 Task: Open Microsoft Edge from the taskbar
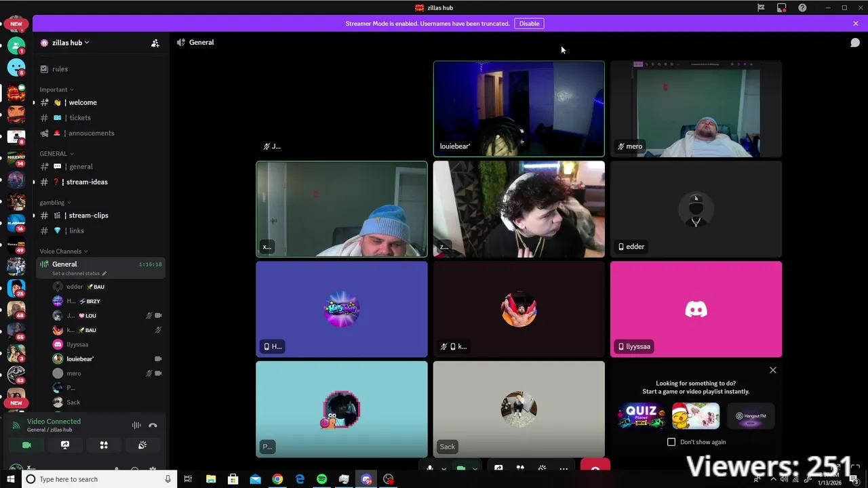[x=300, y=479]
